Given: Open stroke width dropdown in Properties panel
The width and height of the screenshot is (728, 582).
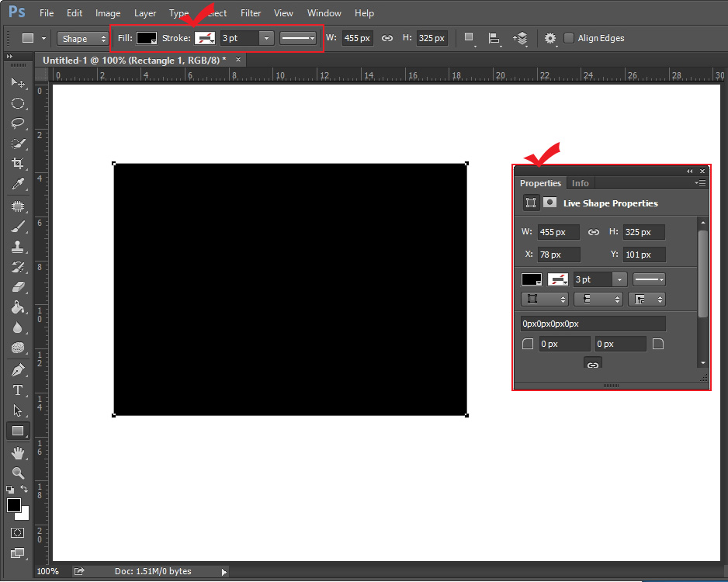Looking at the screenshot, I should 619,279.
